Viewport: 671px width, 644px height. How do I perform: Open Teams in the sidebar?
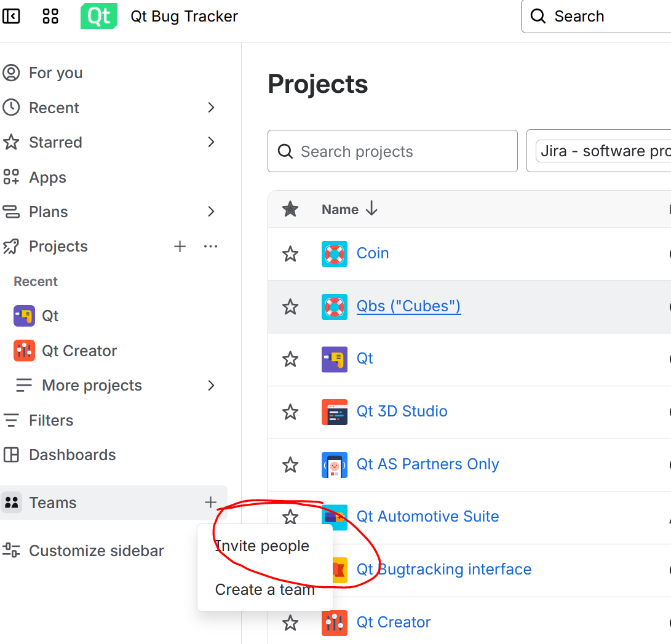53,503
